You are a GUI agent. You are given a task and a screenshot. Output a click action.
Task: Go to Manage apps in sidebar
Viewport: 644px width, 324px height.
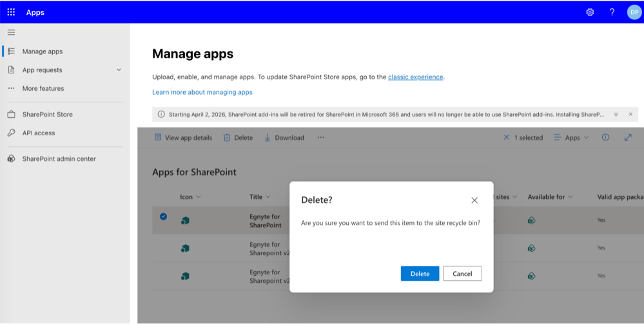[43, 52]
